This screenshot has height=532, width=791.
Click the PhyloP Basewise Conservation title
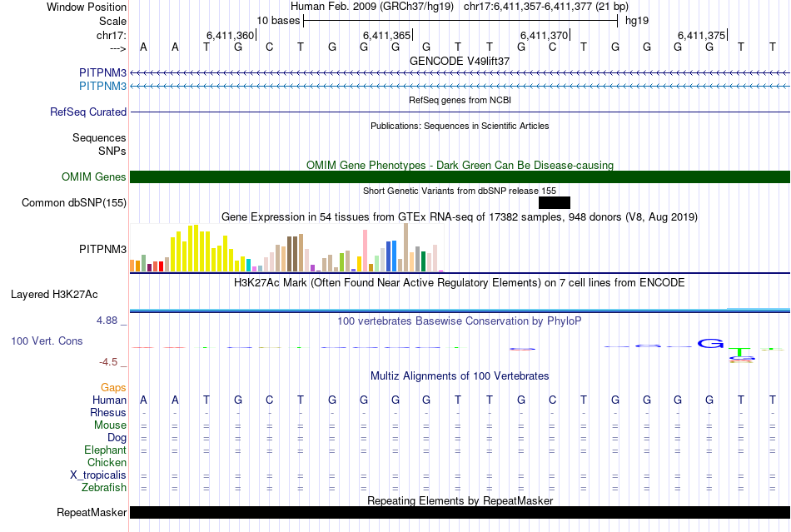tap(460, 321)
